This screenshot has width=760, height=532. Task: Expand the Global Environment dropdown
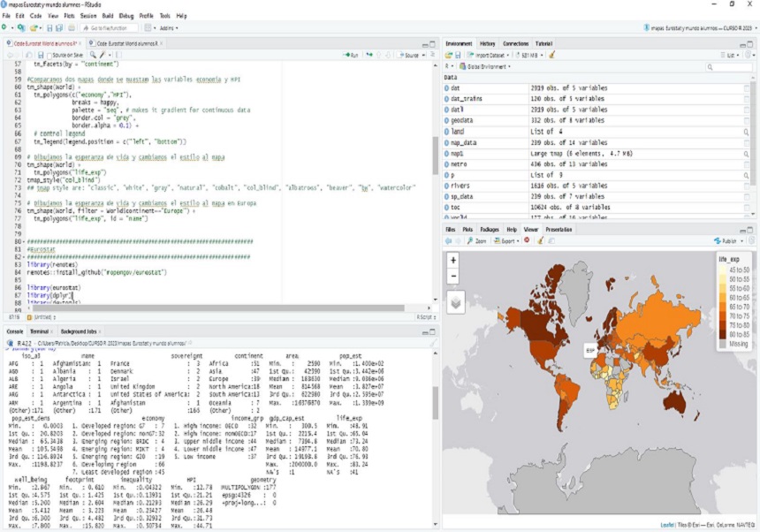(487, 66)
